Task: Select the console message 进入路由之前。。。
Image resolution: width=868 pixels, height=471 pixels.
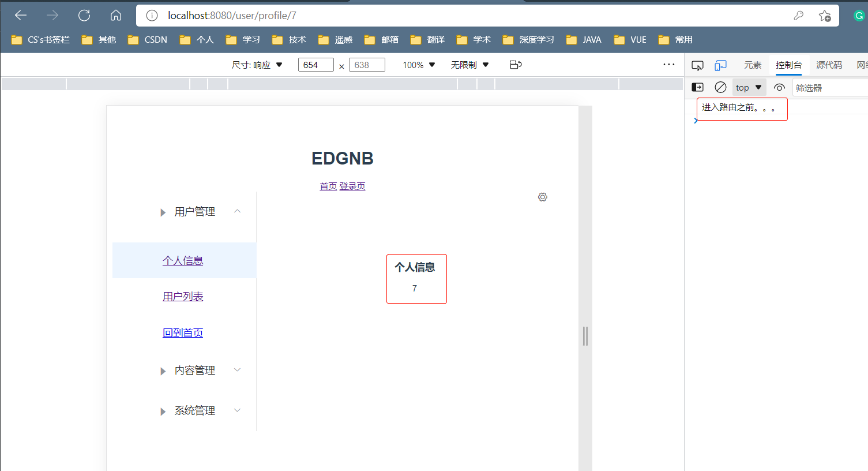Action: point(739,107)
